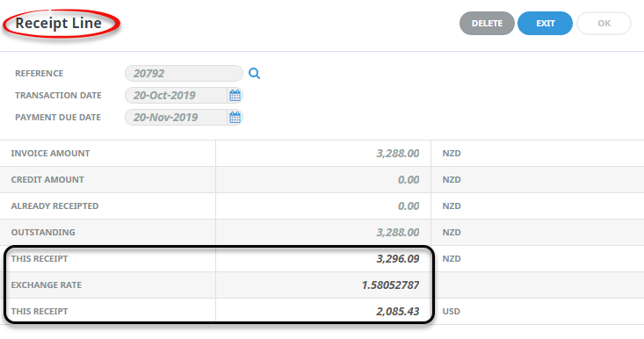
Task: Click the Invoice Amount value 3,288.00
Action: coord(398,154)
